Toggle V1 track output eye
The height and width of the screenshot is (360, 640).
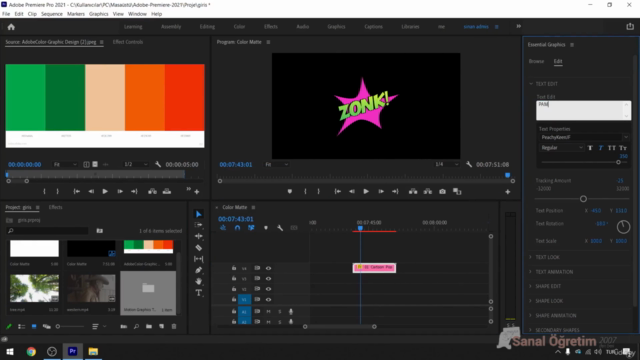point(268,300)
